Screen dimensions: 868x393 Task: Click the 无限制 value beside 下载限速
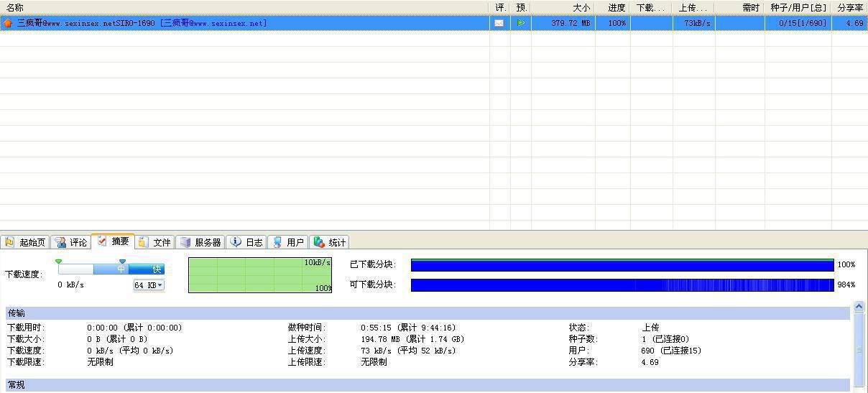click(x=100, y=362)
